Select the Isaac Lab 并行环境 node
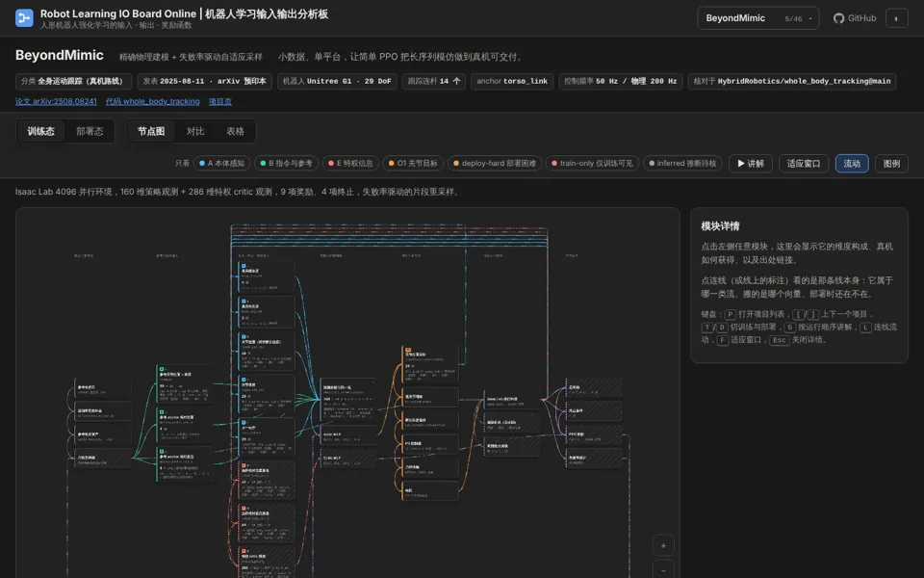The width and height of the screenshot is (924, 578). (x=512, y=400)
